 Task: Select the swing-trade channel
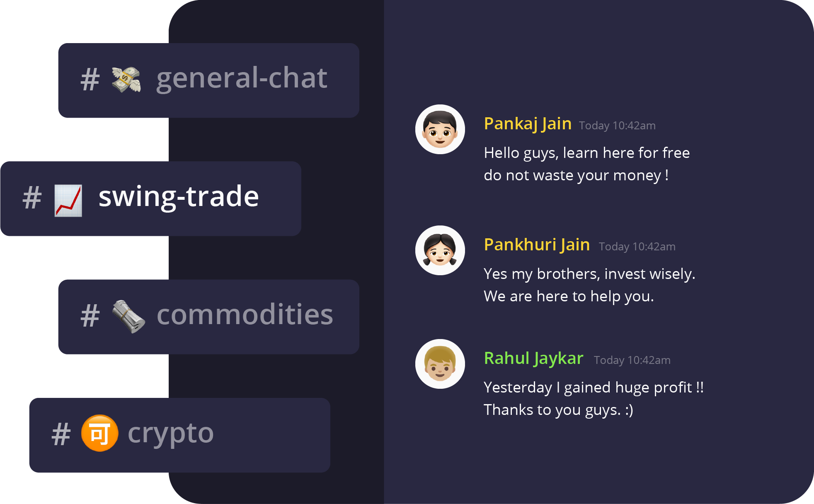[x=151, y=199]
